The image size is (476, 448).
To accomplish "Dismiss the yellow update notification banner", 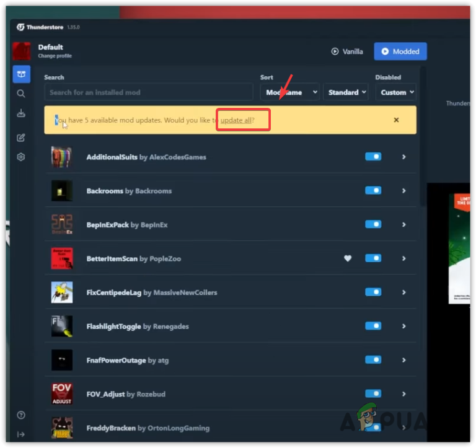I will tap(396, 120).
